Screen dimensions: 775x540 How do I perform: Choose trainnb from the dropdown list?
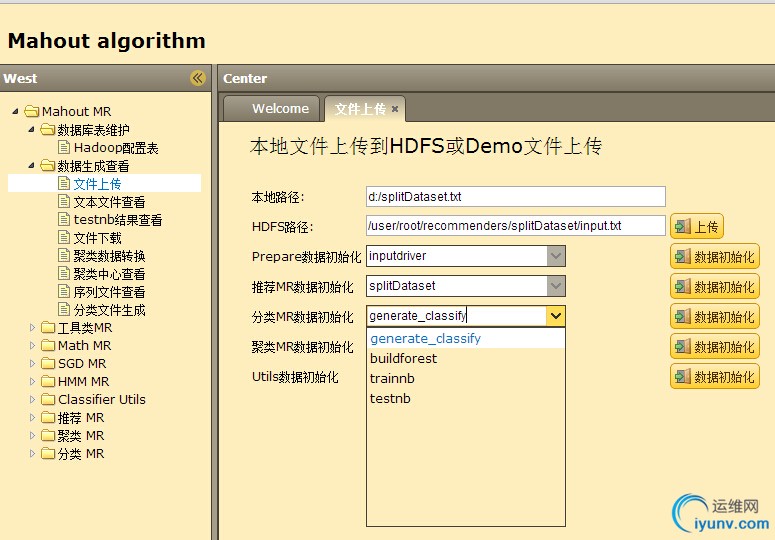[x=466, y=378]
